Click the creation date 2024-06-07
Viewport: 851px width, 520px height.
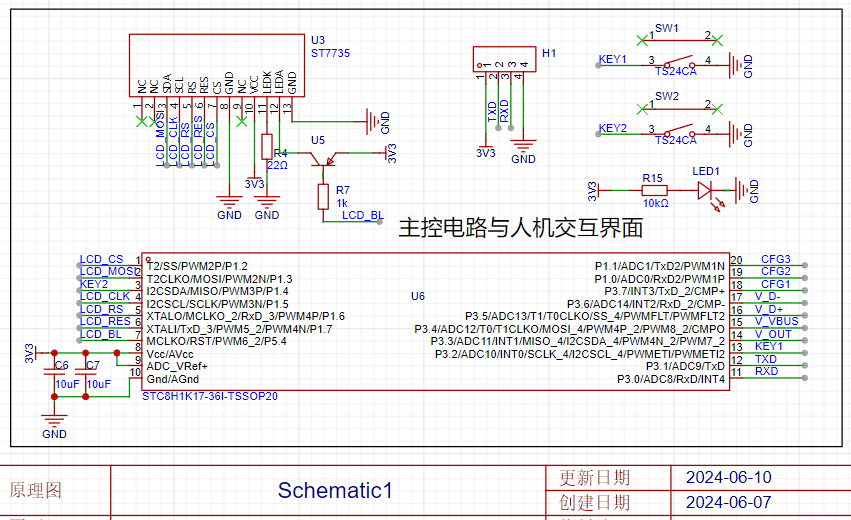728,502
